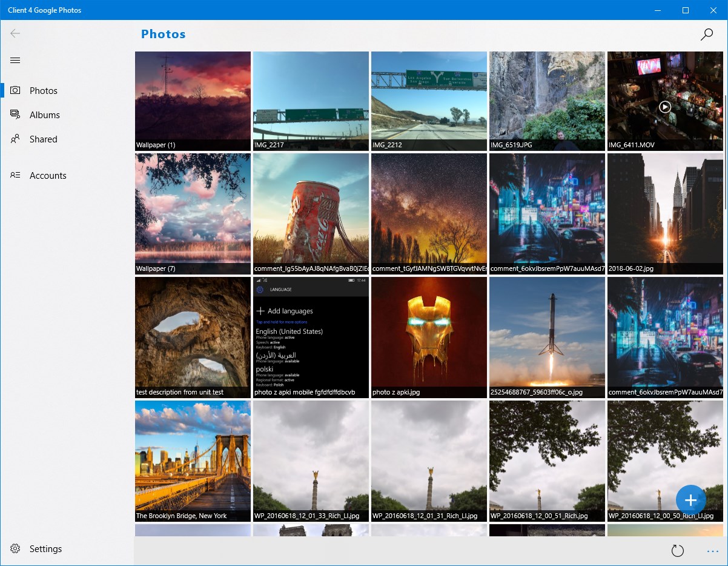This screenshot has width=728, height=566.
Task: Minimize the Client 4 Google Photos window
Action: (658, 10)
